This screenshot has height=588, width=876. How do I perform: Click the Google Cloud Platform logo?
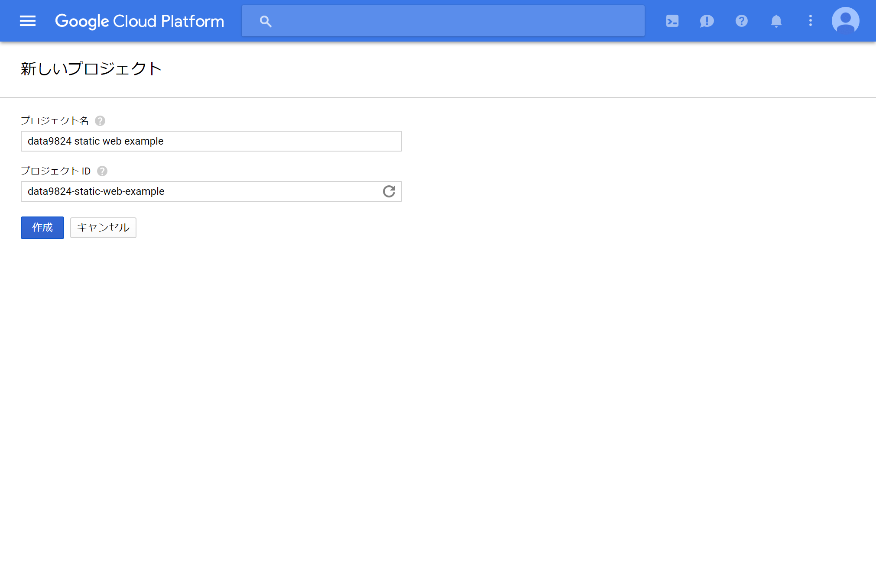(140, 21)
